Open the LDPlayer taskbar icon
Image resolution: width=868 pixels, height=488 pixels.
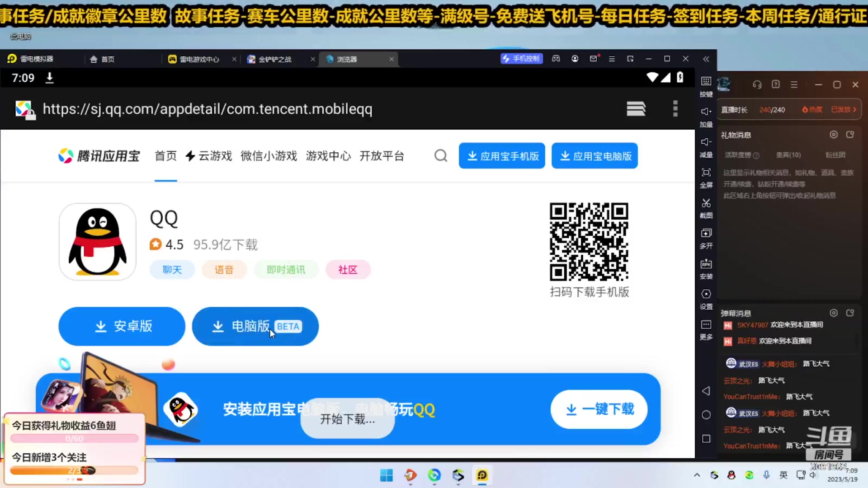pos(482,475)
